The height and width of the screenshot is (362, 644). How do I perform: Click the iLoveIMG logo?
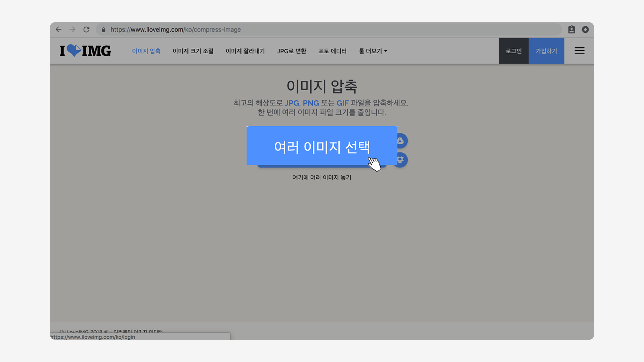(x=85, y=51)
